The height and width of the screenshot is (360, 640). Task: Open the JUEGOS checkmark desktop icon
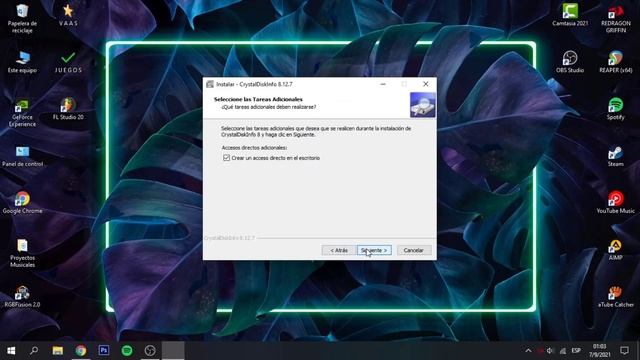click(68, 62)
